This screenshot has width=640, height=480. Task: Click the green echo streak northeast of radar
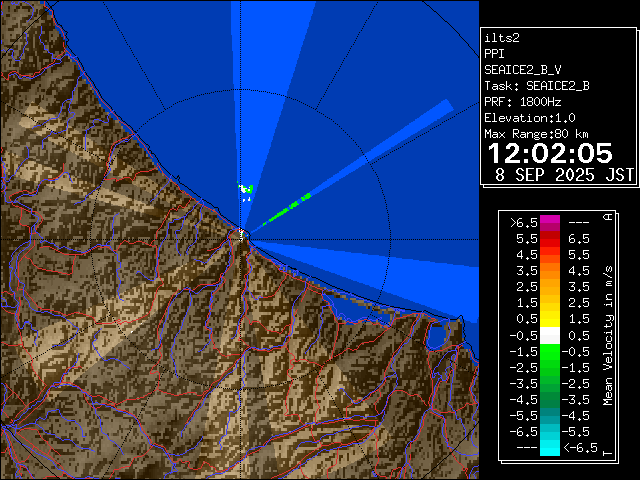point(291,209)
